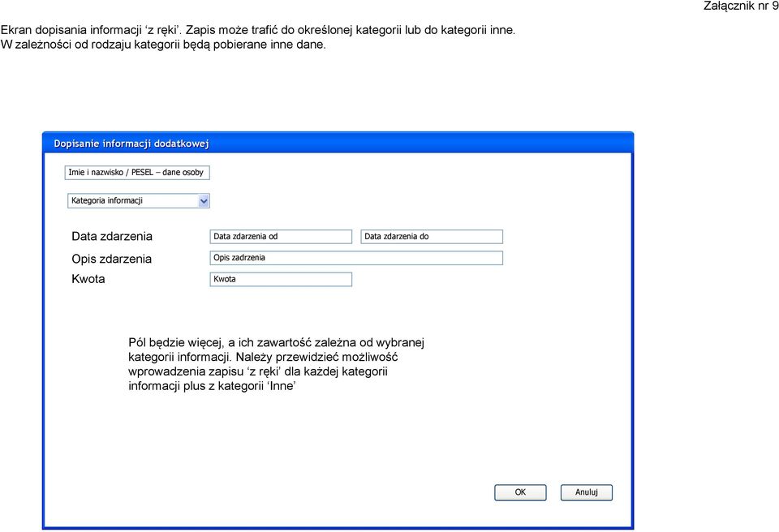This screenshot has width=779, height=532.
Task: Click the note starting "Pól będzie więcej"
Action: coord(276,364)
